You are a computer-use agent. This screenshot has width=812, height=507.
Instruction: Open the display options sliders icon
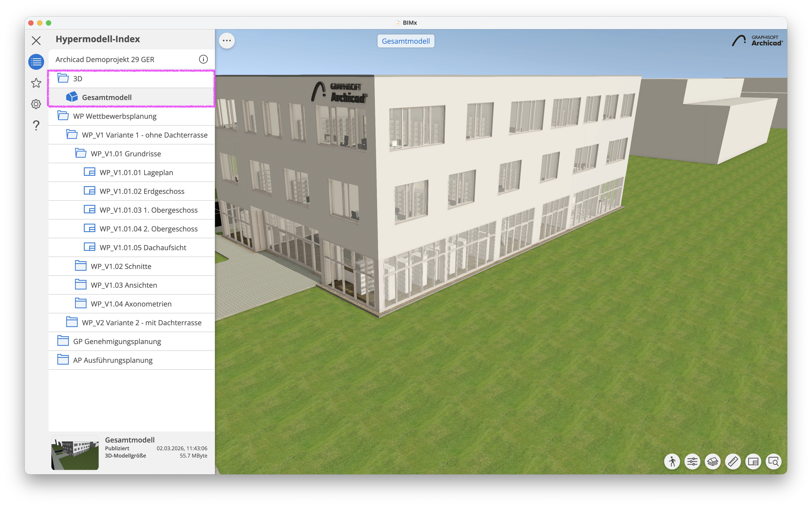pos(692,462)
